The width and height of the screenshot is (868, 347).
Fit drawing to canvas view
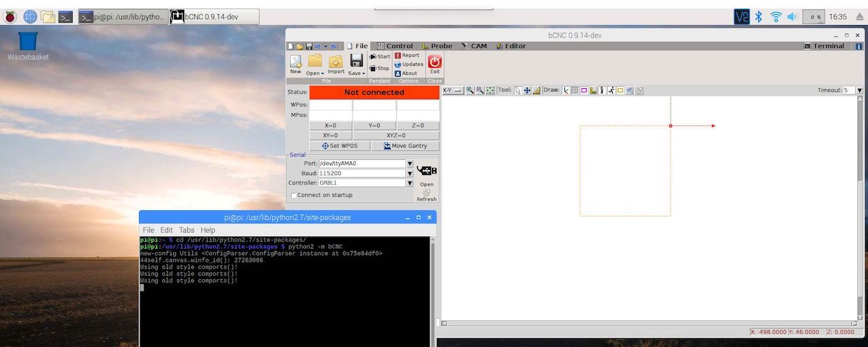490,90
